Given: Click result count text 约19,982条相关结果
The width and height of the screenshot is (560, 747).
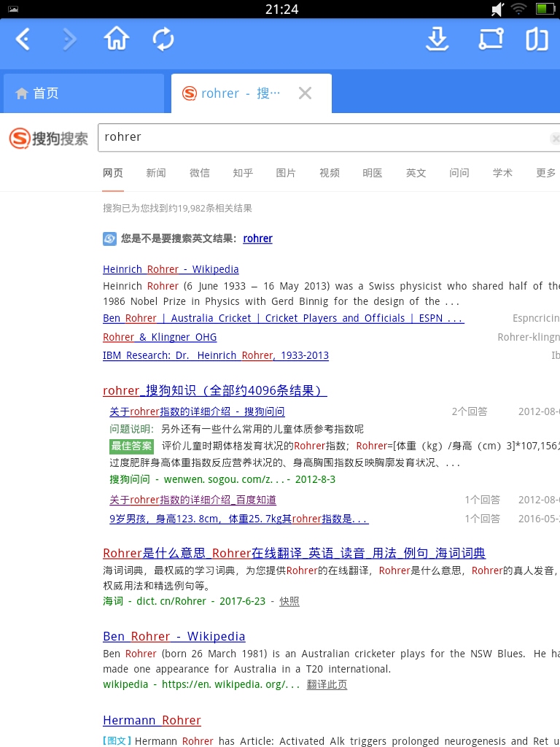Looking at the screenshot, I should [178, 208].
